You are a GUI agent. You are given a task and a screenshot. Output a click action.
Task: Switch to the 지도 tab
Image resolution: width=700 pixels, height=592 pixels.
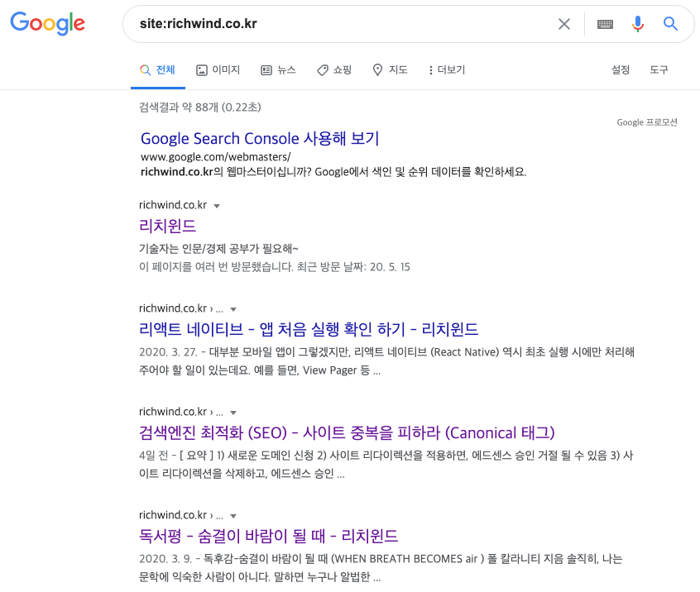click(391, 70)
